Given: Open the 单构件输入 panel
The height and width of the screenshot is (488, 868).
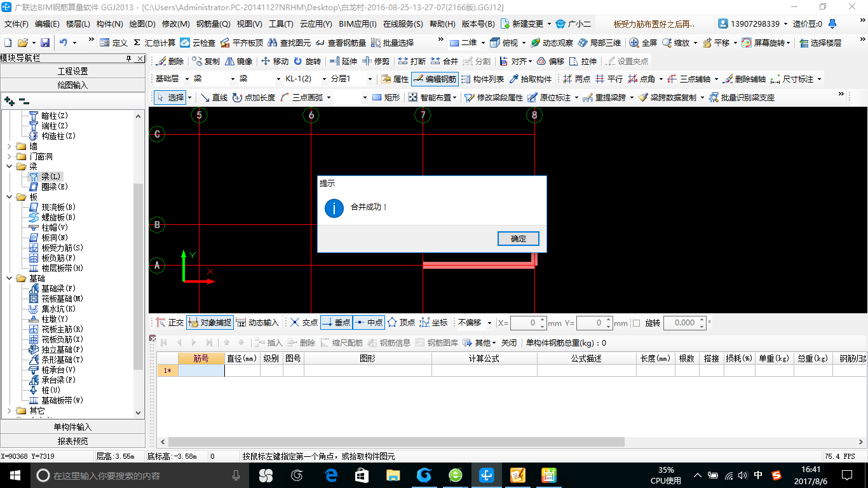Looking at the screenshot, I should point(72,427).
